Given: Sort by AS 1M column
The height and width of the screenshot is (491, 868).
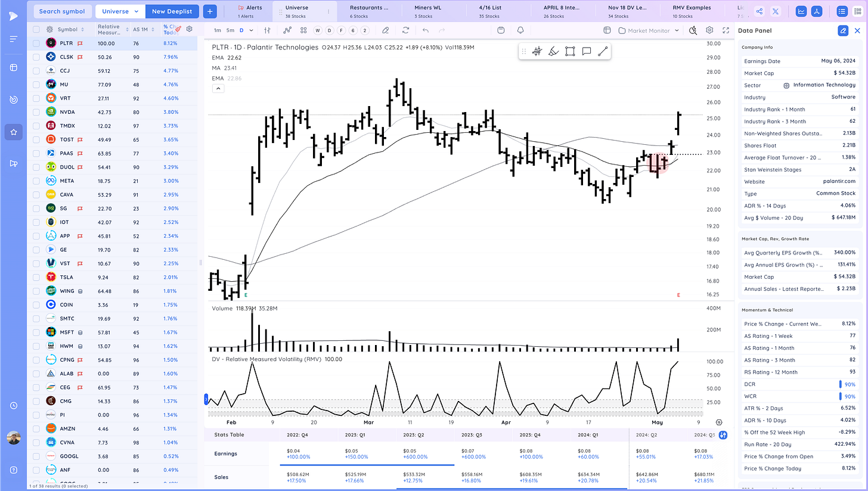Looking at the screenshot, I should (154, 29).
